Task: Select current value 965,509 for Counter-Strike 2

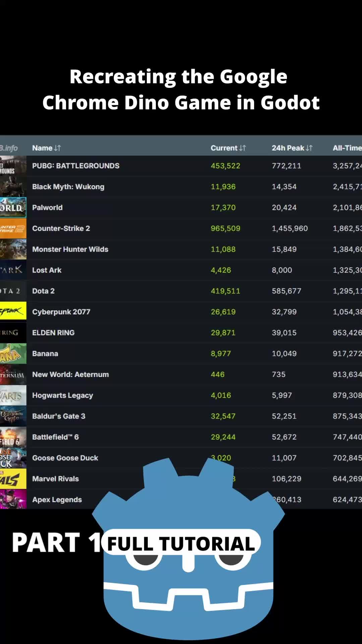Action: [225, 228]
